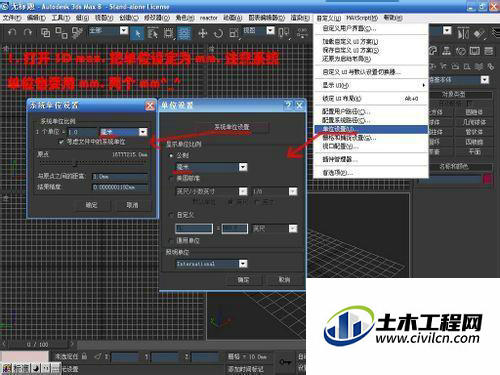Open the reactor menu
The width and height of the screenshot is (500, 375).
tap(208, 17)
